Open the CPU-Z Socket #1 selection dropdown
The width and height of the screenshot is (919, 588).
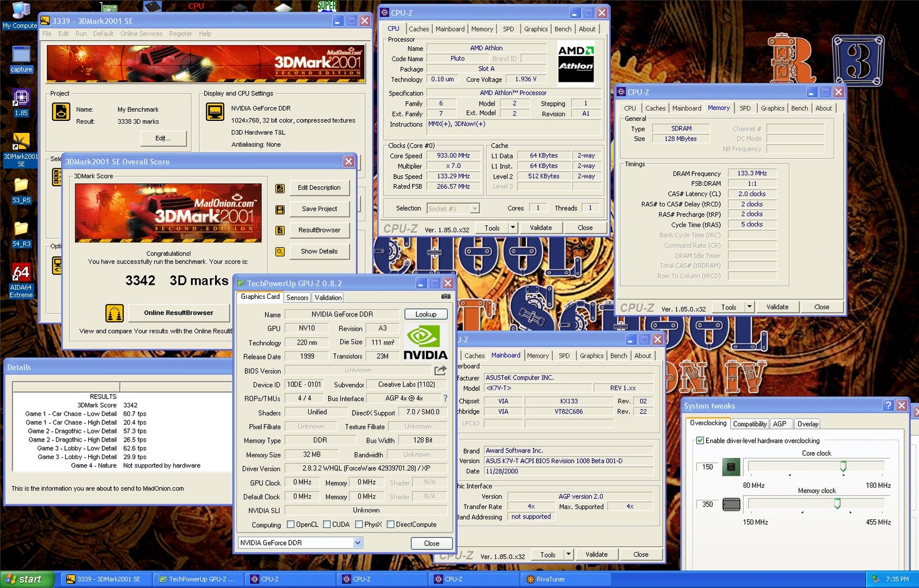pyautogui.click(x=475, y=209)
